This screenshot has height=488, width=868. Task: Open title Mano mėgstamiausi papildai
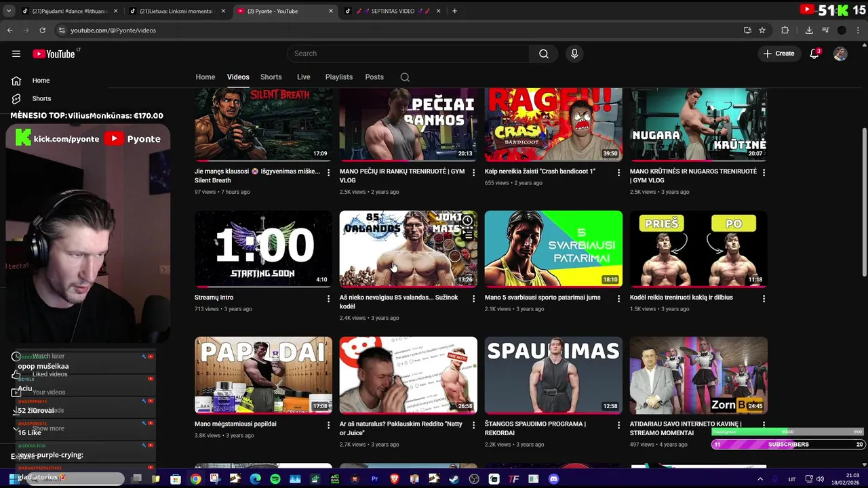pos(235,424)
